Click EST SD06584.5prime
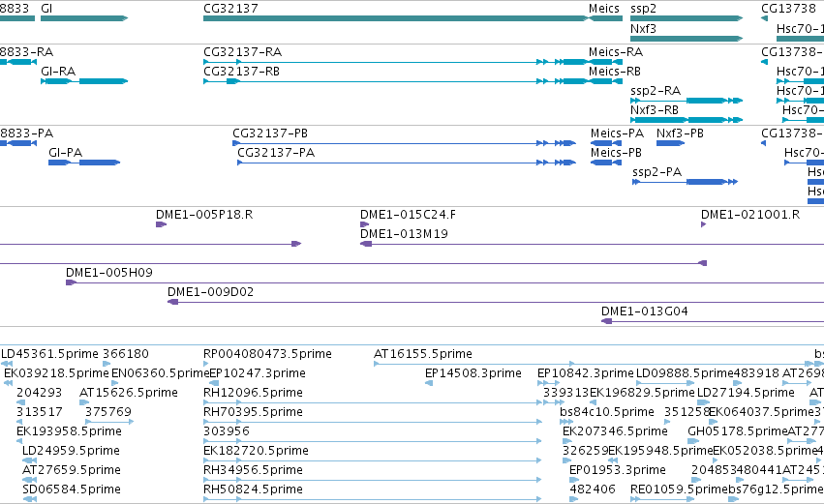Screen dimensions: 824x504 pos(71,489)
